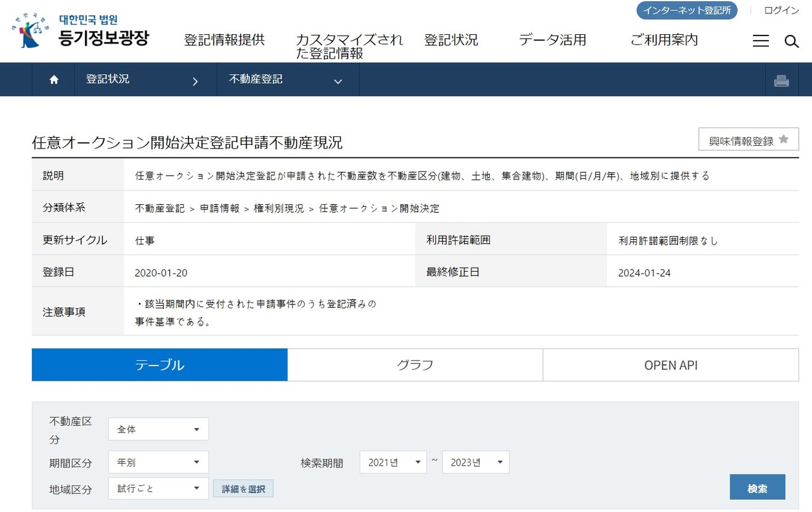This screenshot has height=512, width=812.
Task: Open the start year dropdown showing 2021년
Action: pos(393,462)
